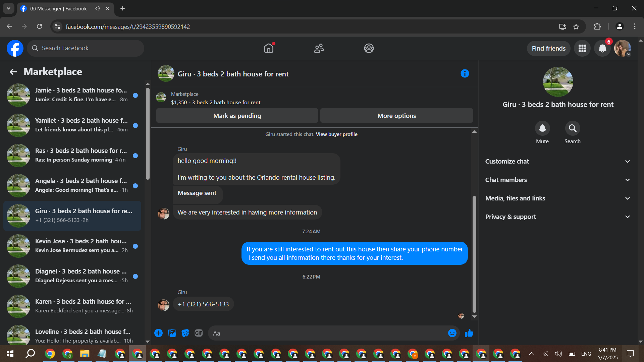This screenshot has width=644, height=362.
Task: Click the Mark as pending button
Action: click(x=237, y=116)
